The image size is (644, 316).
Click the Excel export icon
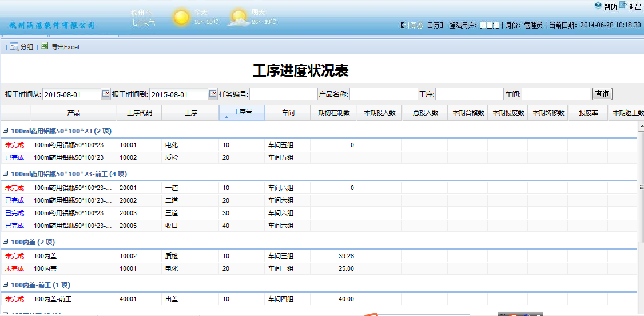point(44,46)
